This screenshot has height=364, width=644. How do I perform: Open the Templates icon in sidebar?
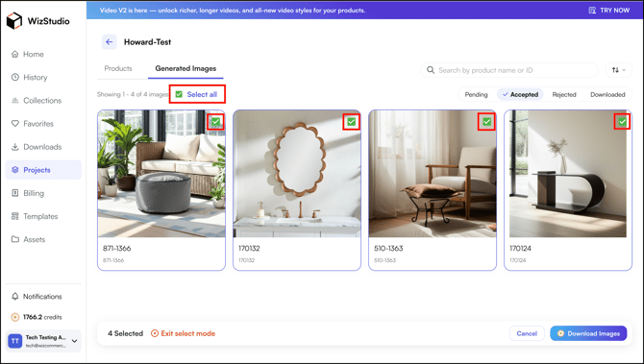15,216
